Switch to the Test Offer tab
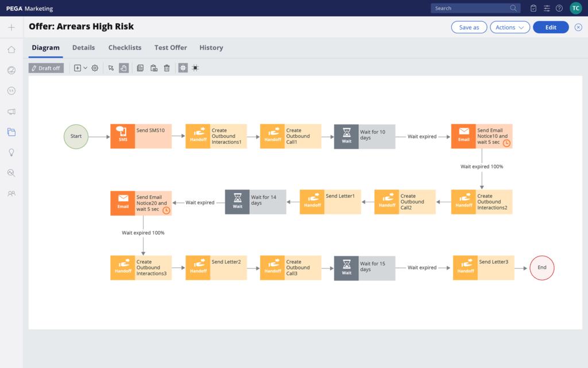This screenshot has height=368, width=588. point(170,48)
